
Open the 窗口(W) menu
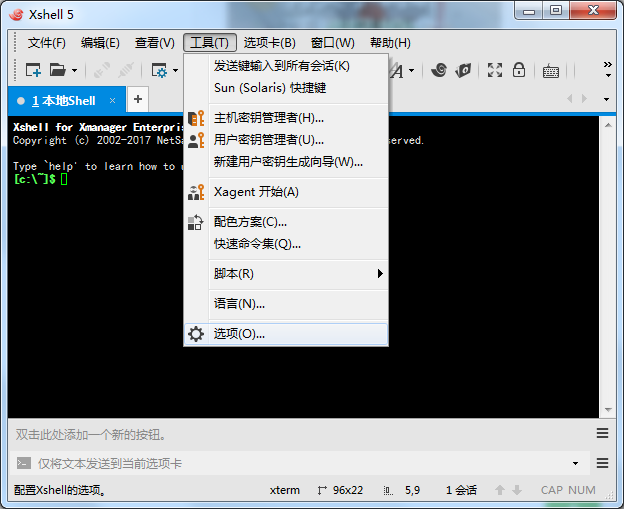333,43
